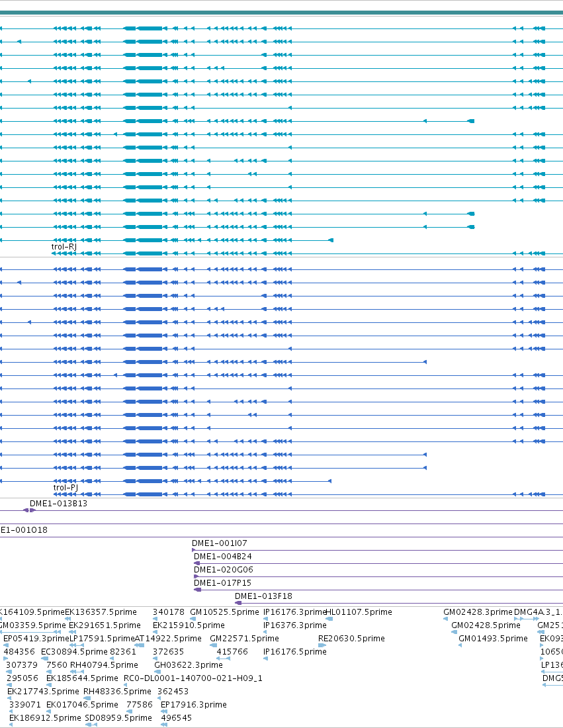
Task: Click the teal bar at the top
Action: pyautogui.click(x=281, y=13)
